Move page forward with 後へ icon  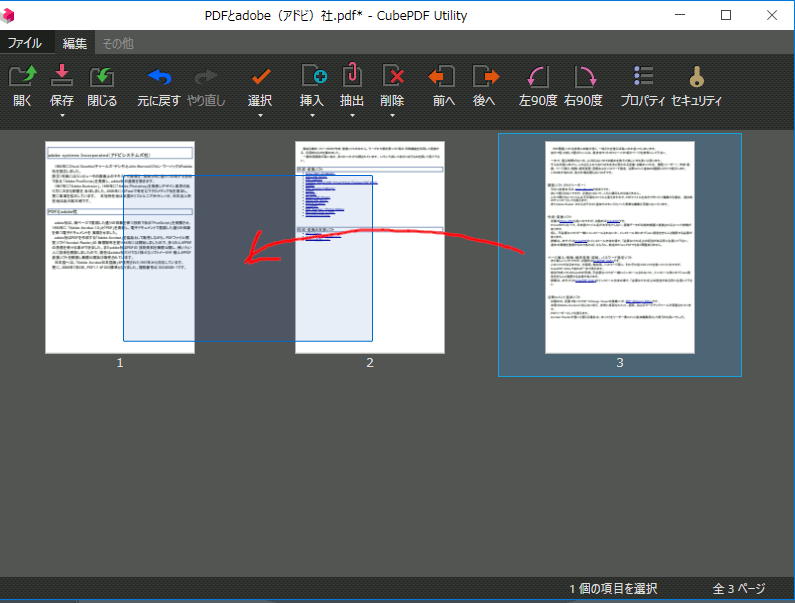pos(485,78)
